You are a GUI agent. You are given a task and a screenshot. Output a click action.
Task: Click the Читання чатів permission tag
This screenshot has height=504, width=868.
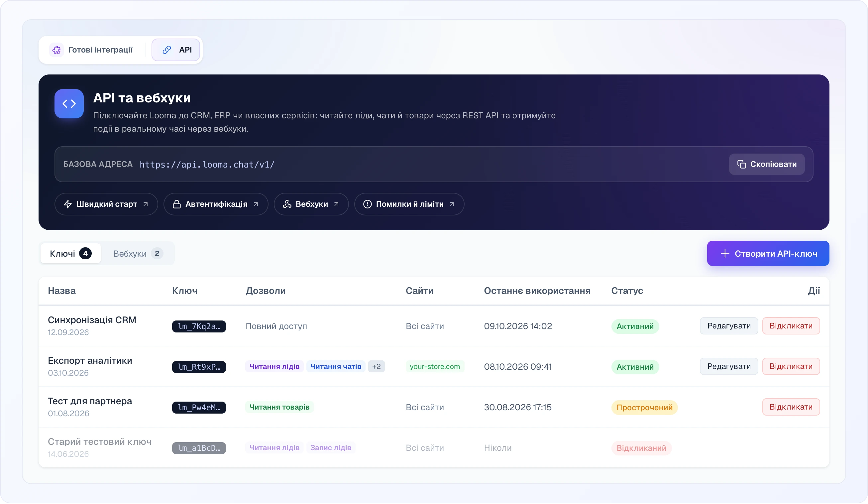[x=336, y=367]
